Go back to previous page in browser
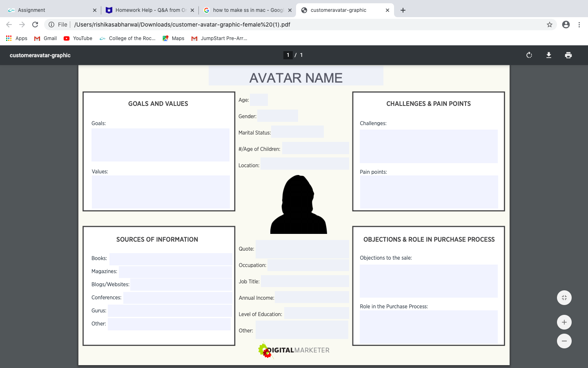588x368 pixels. (x=9, y=25)
